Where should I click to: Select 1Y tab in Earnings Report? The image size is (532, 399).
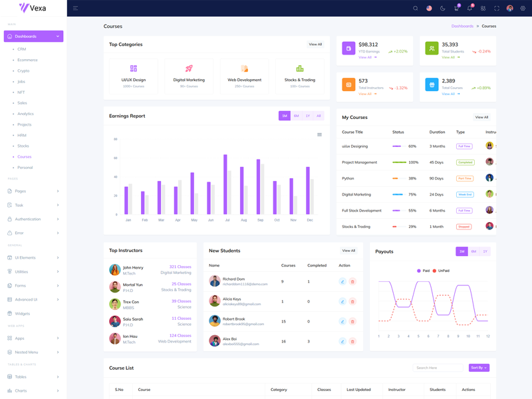pos(307,116)
